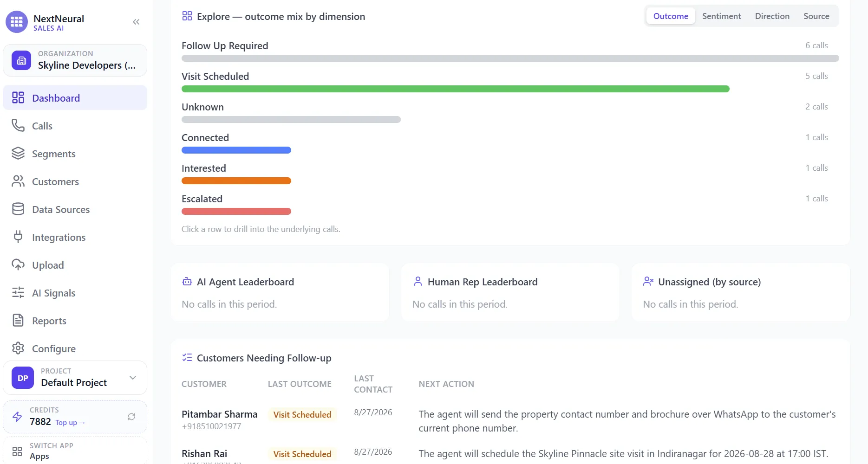Click the Follow Up Required row label

click(225, 45)
